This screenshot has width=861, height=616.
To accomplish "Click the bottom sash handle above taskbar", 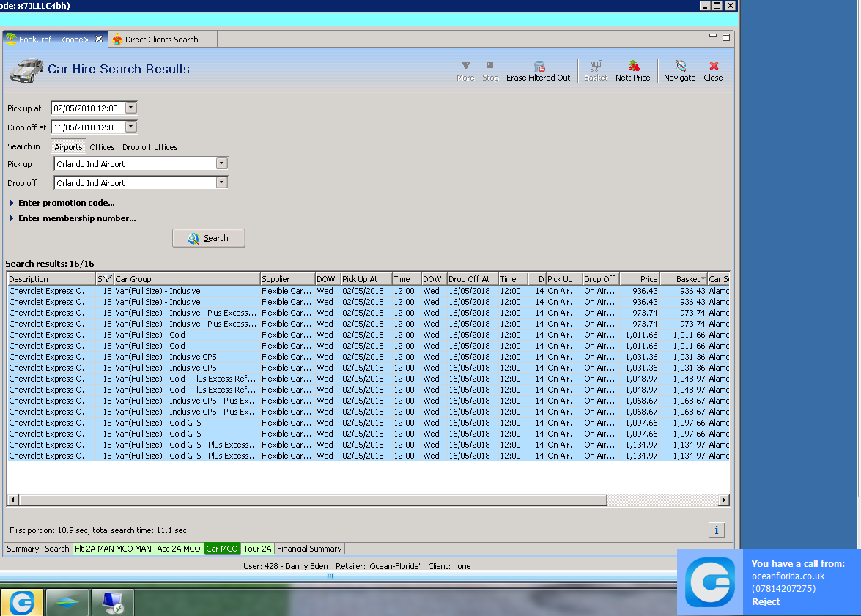I will pyautogui.click(x=330, y=576).
